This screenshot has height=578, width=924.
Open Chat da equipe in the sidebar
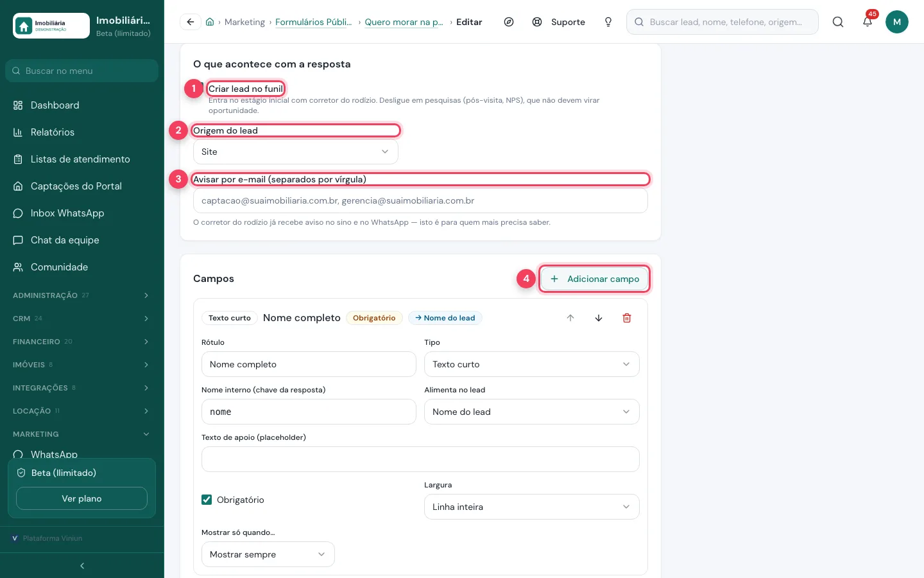tap(82, 240)
